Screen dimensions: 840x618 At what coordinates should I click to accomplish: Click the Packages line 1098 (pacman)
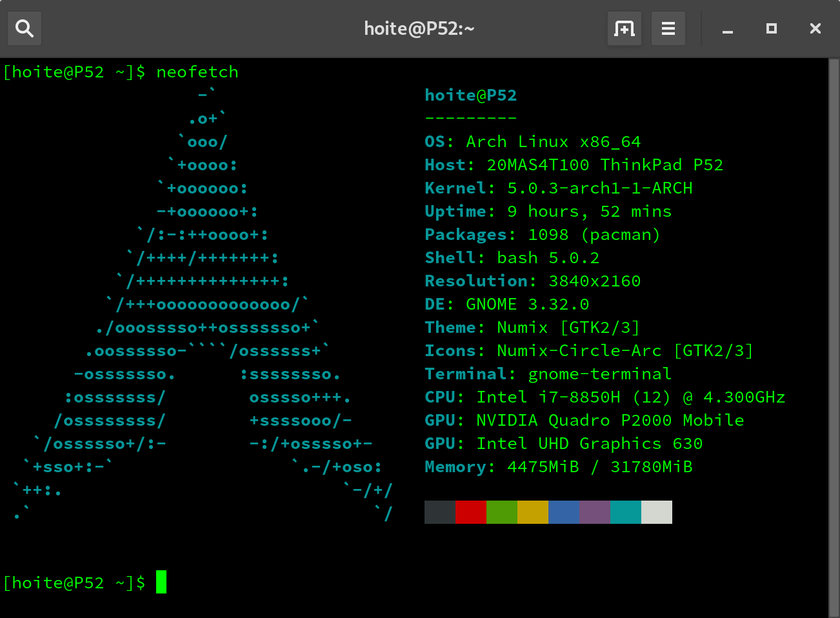pyautogui.click(x=543, y=235)
